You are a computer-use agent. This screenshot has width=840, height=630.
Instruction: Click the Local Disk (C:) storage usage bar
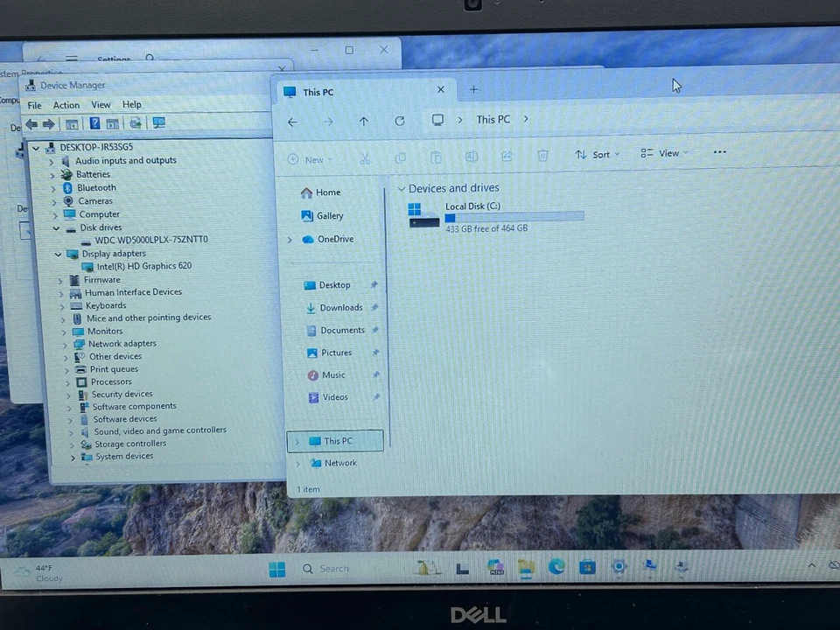point(514,217)
